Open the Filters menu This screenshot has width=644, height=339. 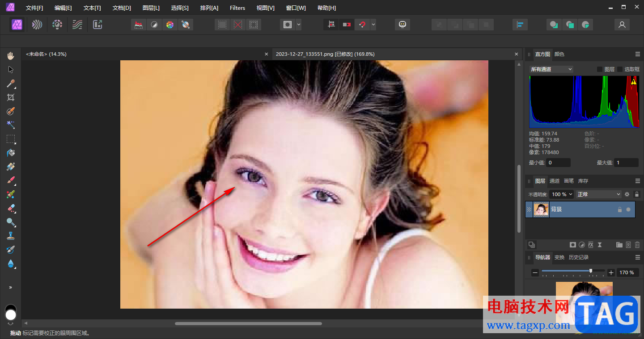(237, 8)
